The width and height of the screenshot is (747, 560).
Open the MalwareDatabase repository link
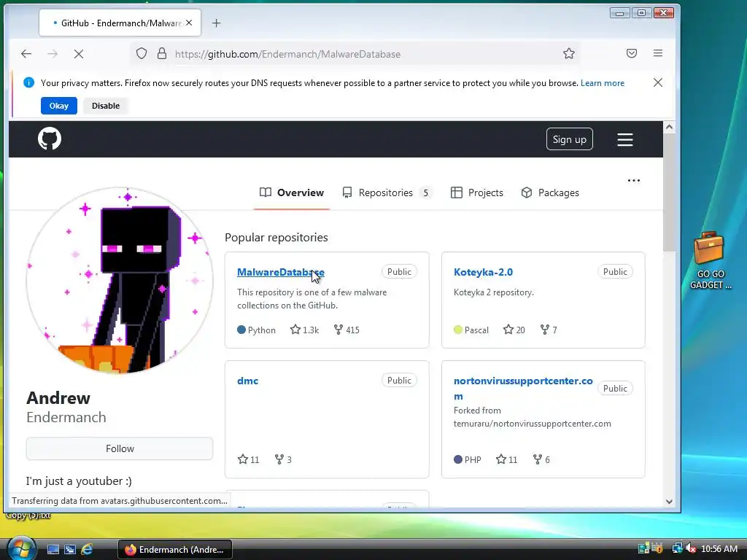281,272
